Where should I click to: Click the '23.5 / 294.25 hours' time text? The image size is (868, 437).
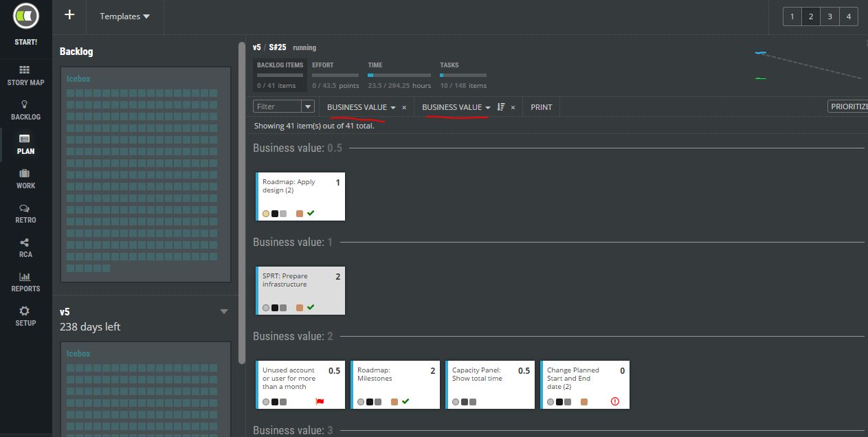coord(399,86)
